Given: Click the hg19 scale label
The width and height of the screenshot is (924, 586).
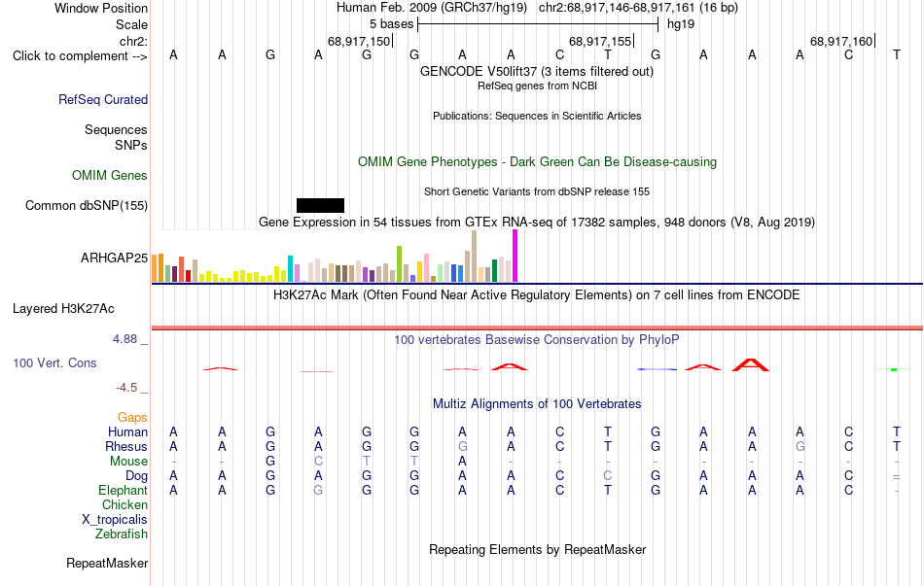Looking at the screenshot, I should (681, 24).
